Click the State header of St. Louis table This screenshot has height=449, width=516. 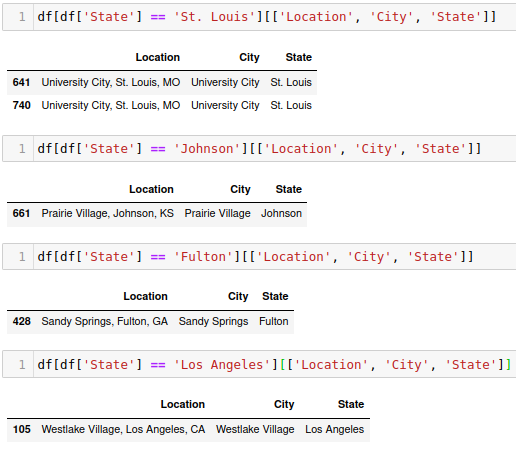299,57
